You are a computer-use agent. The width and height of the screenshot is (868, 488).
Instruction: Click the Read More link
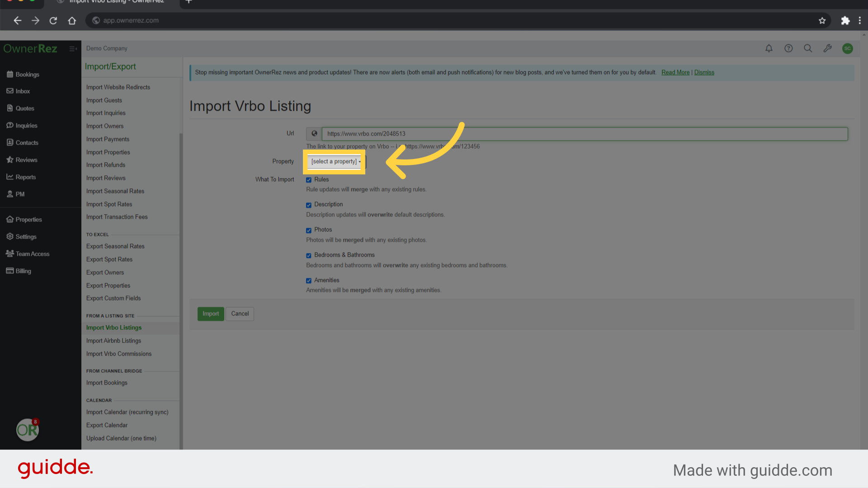pyautogui.click(x=675, y=72)
